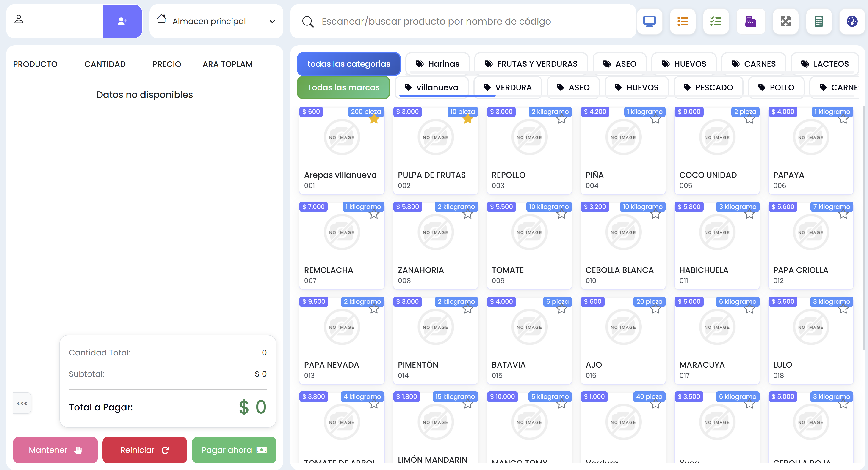Viewport: 868px width, 470px height.
Task: Click the brand list horizontal scrollbar
Action: [x=447, y=96]
